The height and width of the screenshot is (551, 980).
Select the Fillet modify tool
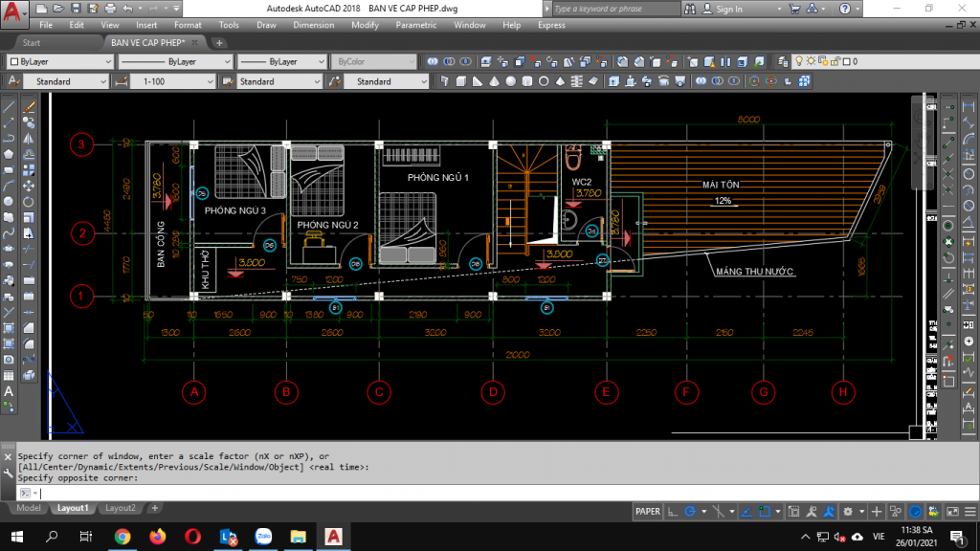tap(29, 343)
